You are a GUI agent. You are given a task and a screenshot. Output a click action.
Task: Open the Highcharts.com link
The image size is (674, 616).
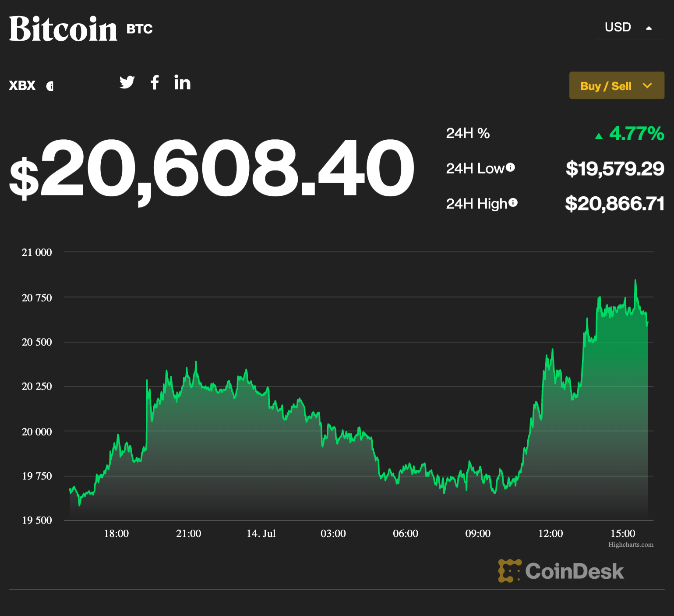tap(632, 545)
